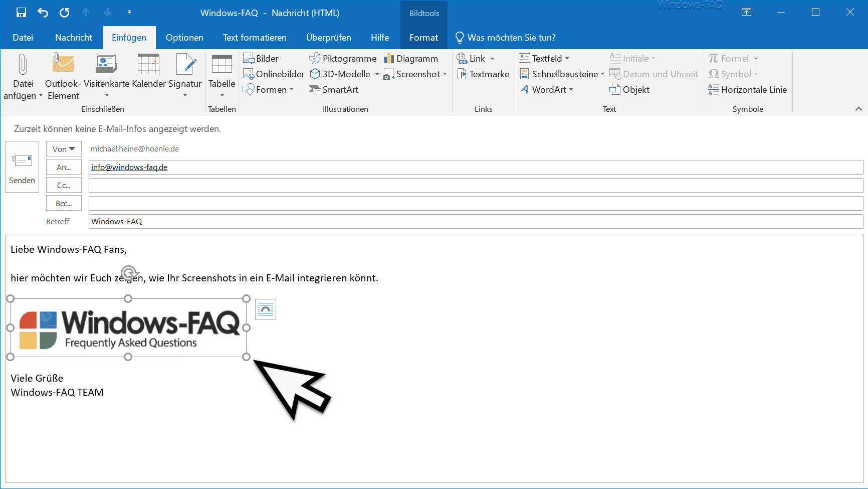
Task: Collapse the ribbon with the arrow
Action: coord(858,109)
